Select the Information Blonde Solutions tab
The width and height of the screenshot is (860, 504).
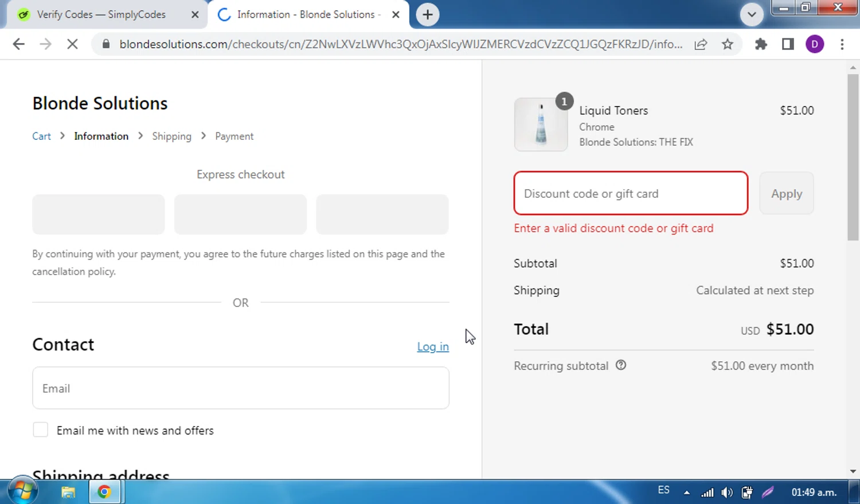pos(310,15)
